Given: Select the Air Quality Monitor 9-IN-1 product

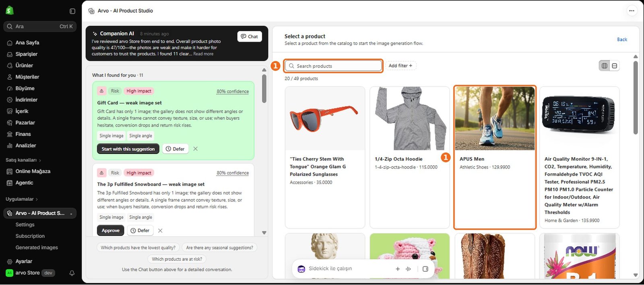Looking at the screenshot, I should pos(580,157).
